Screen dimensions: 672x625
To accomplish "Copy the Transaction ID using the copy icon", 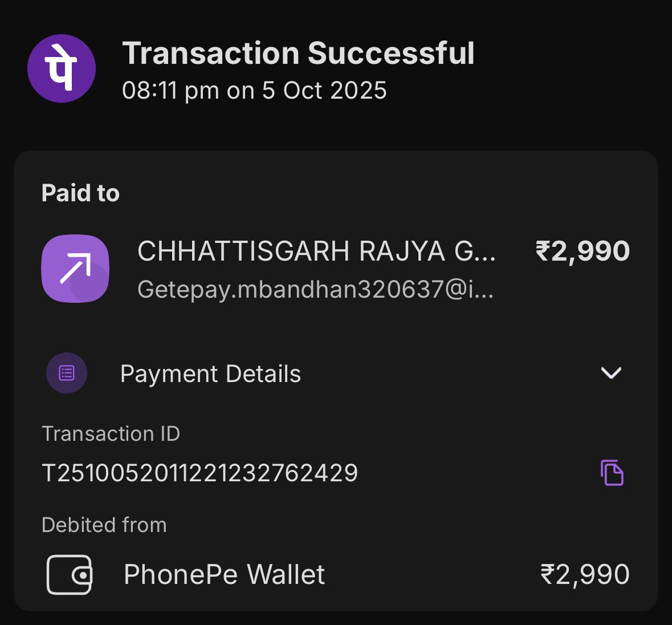I will [612, 473].
